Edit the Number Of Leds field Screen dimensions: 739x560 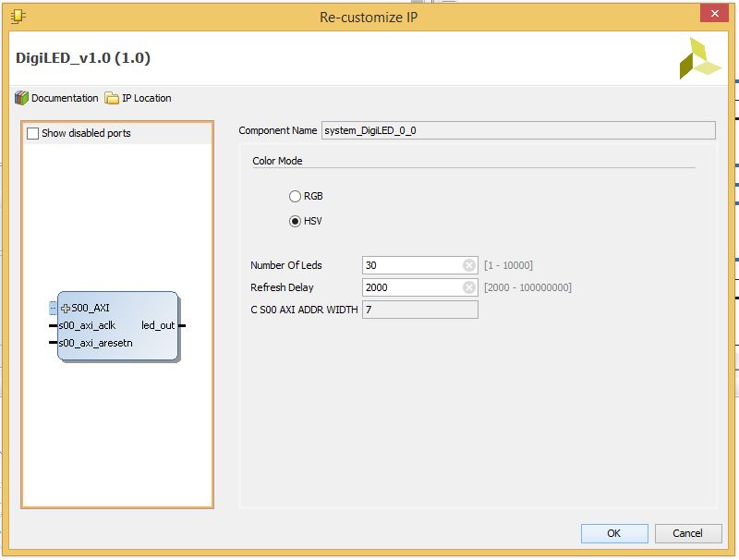(x=420, y=265)
